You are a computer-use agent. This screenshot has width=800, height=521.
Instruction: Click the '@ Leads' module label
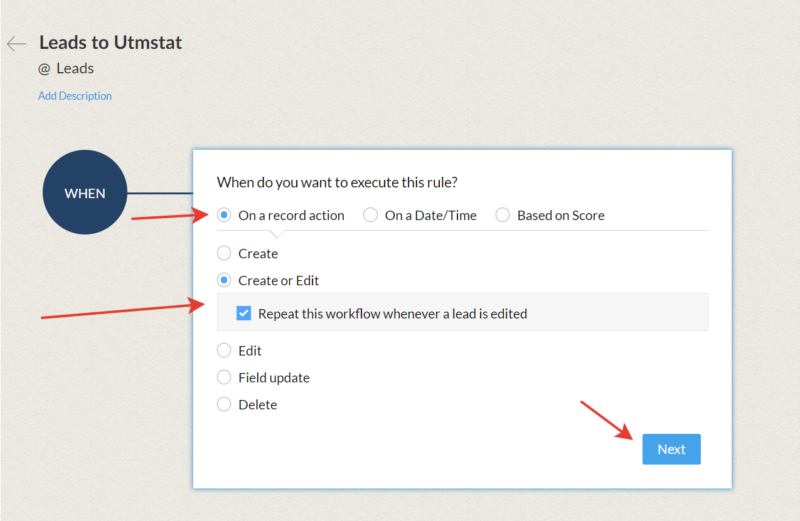66,69
